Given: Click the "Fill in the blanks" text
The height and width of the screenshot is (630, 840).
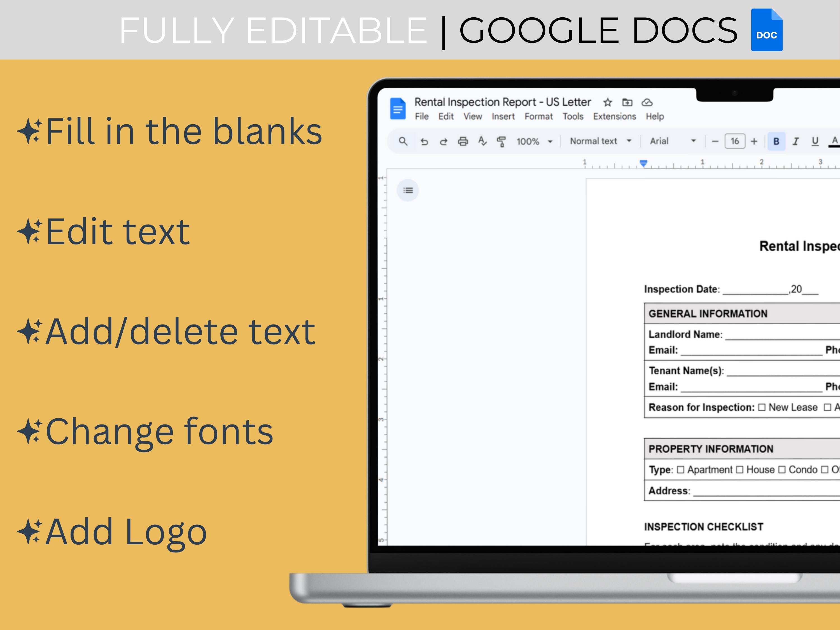Looking at the screenshot, I should click(184, 131).
